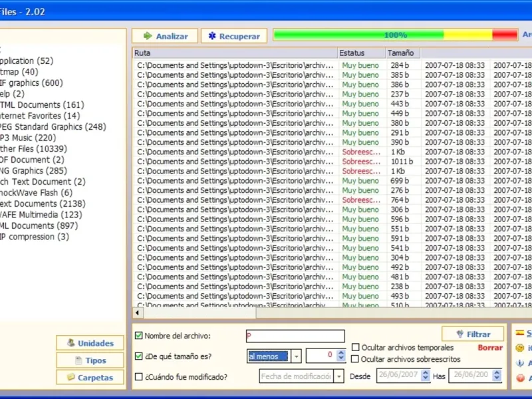The image size is (532, 399).
Task: Select WAFE Multimedia (123)
Action: coord(41,215)
